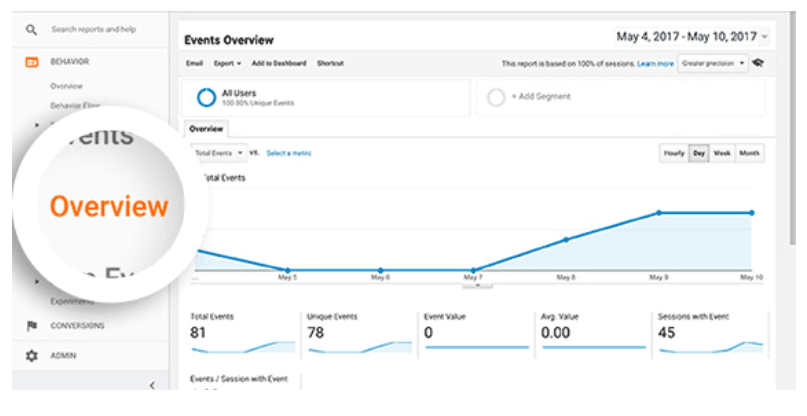Screen dimensions: 807x416
Task: Click Add to Dashboard
Action: pos(279,63)
